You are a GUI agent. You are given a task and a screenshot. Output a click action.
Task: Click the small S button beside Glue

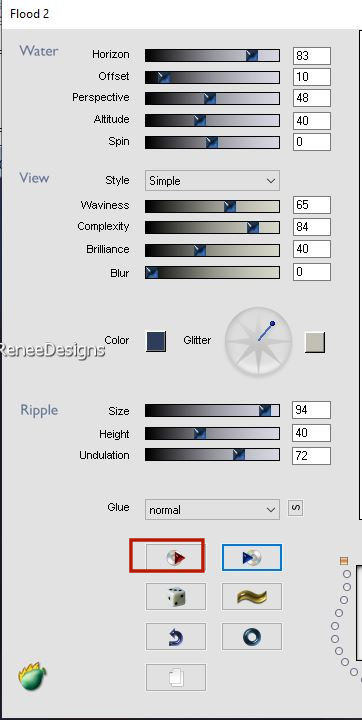click(x=295, y=508)
